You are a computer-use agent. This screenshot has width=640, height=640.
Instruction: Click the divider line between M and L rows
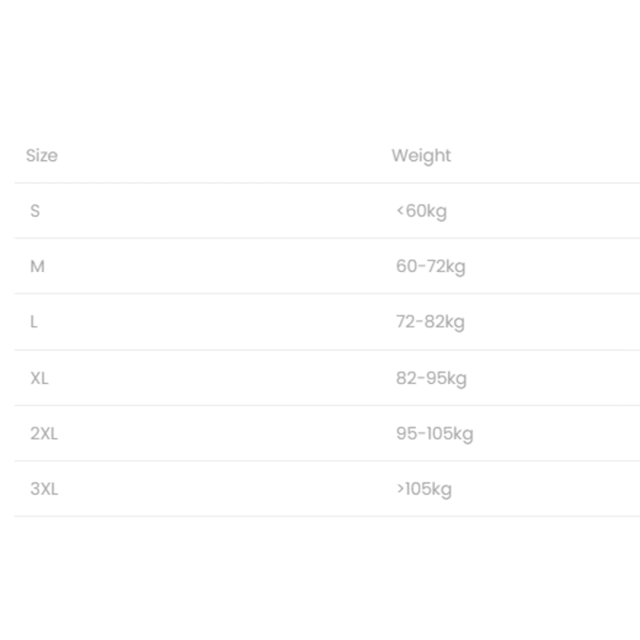click(320, 294)
